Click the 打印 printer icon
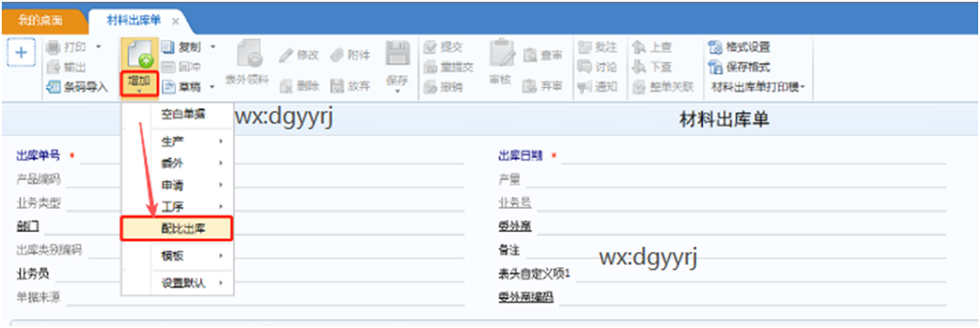The height and width of the screenshot is (328, 980). coord(55,47)
